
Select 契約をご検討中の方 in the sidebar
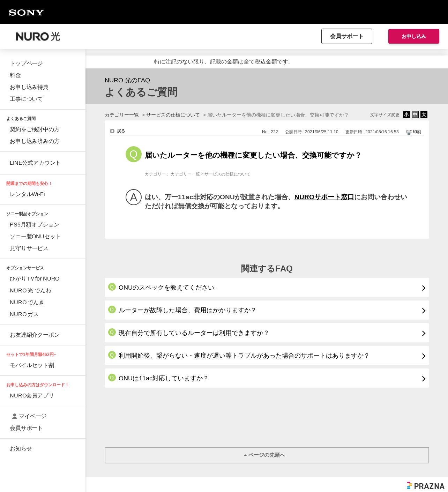click(35, 129)
